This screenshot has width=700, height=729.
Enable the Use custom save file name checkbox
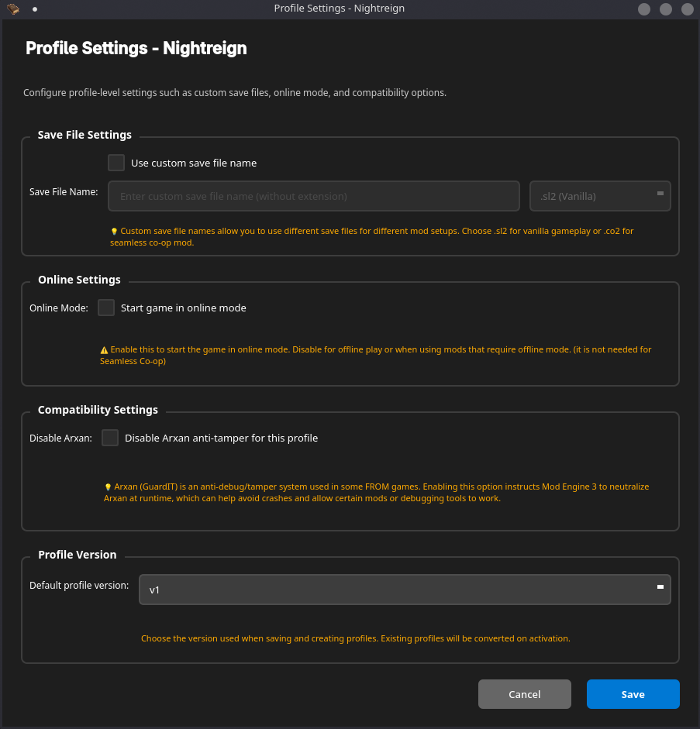[116, 163]
